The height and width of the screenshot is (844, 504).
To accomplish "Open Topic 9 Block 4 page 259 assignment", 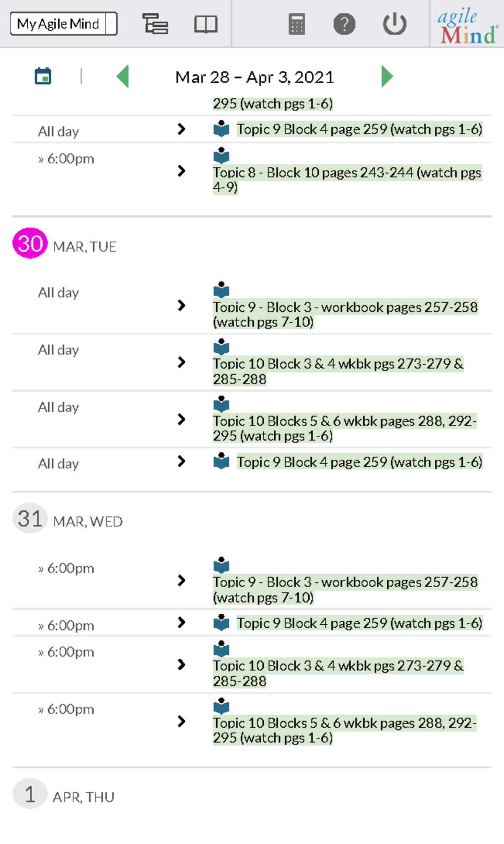I will [359, 129].
